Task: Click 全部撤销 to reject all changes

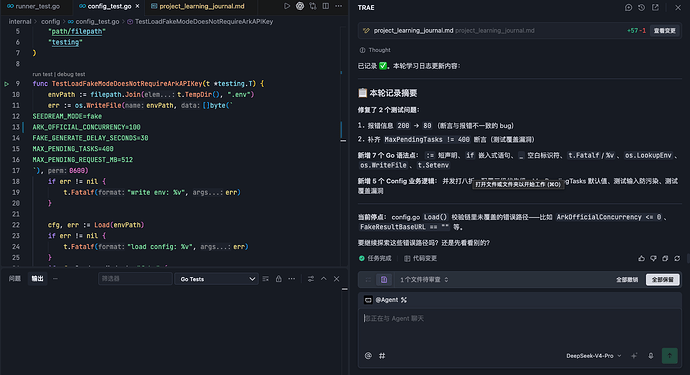Action: (627, 279)
